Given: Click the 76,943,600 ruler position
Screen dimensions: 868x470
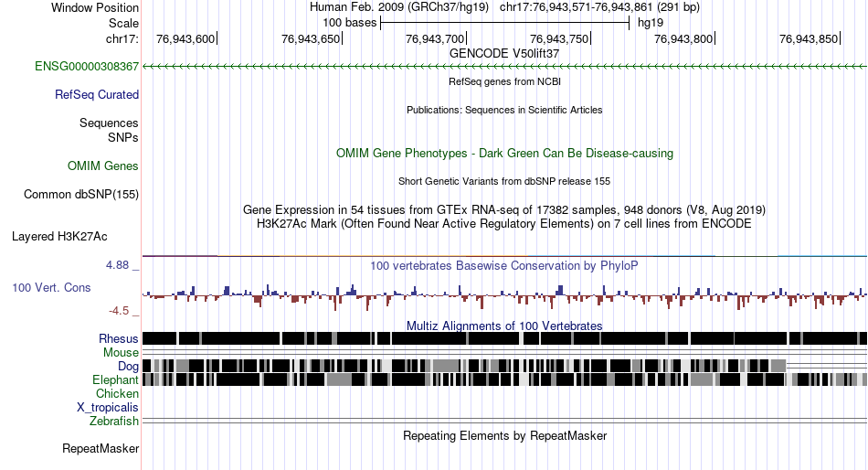Looking at the screenshot, I should click(x=185, y=38).
